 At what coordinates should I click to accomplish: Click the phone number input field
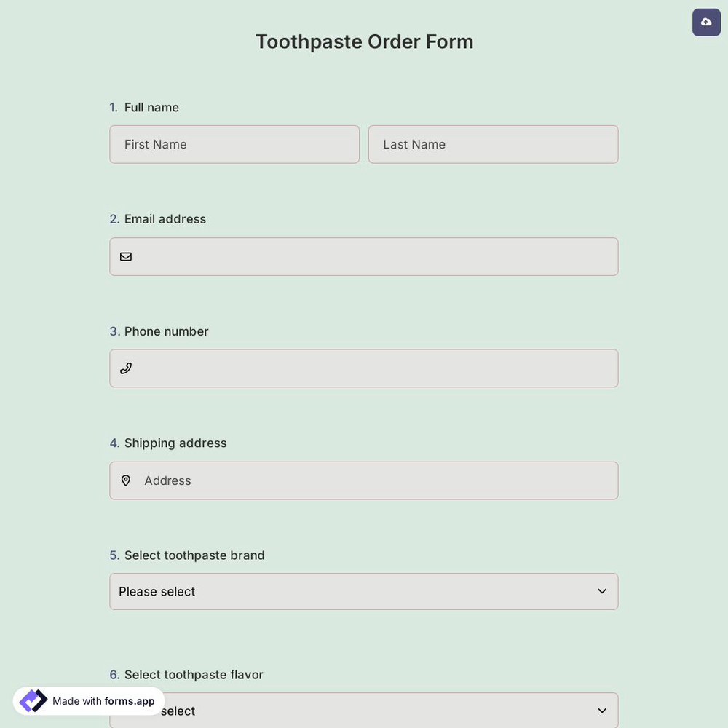point(364,368)
